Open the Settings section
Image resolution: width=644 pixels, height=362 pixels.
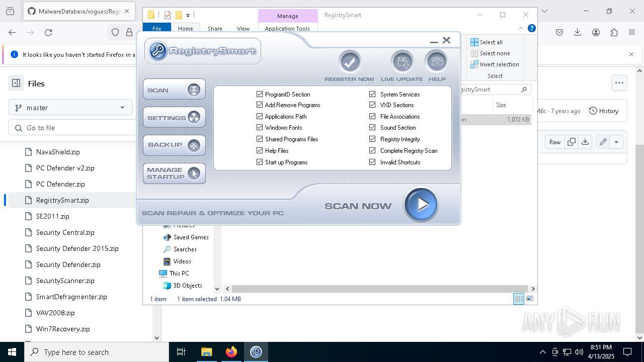174,118
